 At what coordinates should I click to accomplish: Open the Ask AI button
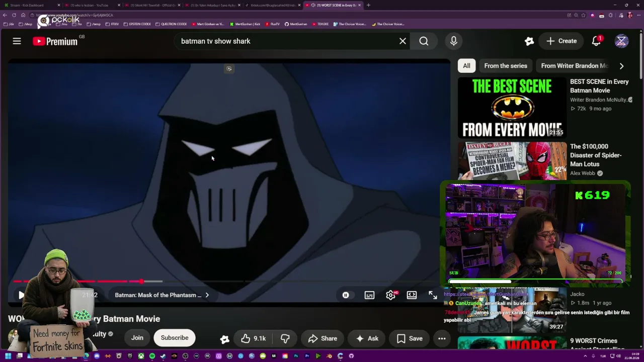click(x=367, y=339)
